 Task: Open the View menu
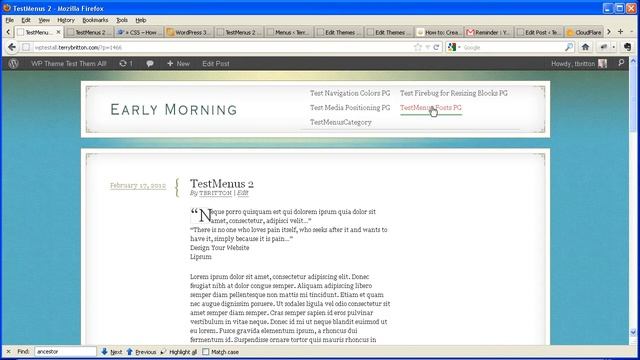44,20
